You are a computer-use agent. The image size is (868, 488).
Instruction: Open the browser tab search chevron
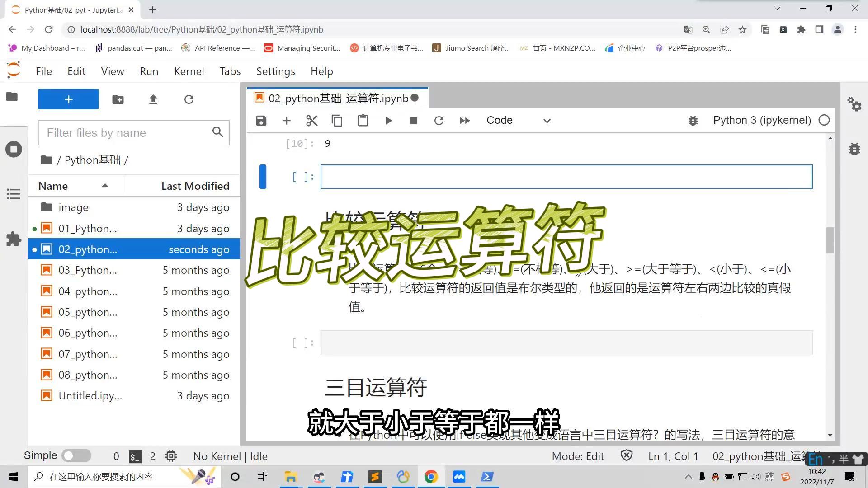click(x=777, y=8)
